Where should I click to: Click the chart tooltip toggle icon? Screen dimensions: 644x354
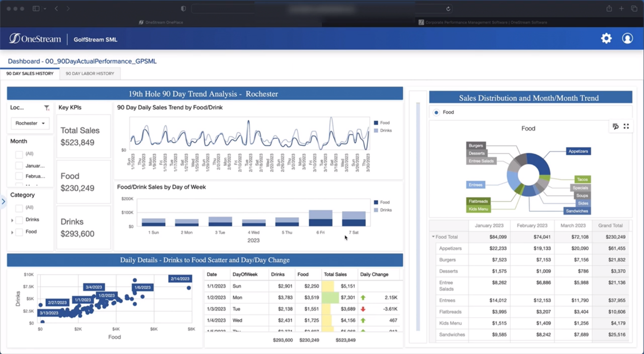615,126
